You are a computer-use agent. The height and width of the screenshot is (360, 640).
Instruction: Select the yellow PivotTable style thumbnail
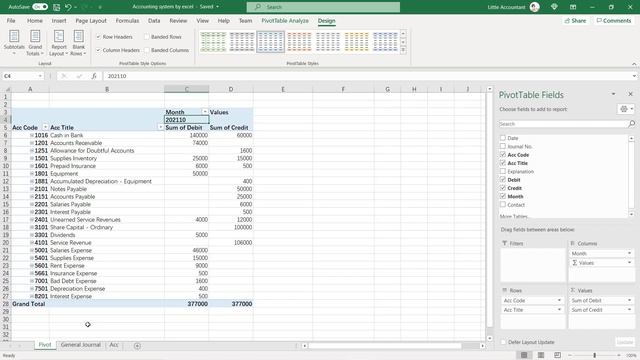tap(356, 42)
